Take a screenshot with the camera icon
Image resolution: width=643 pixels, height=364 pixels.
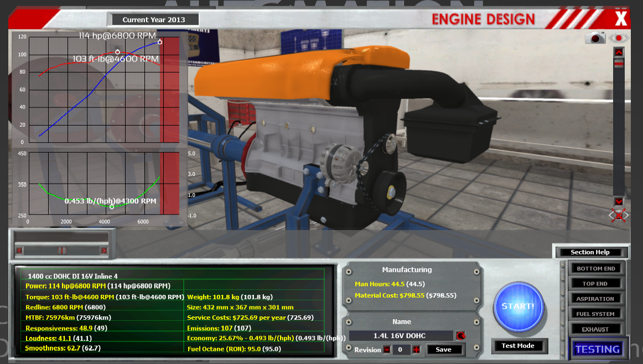click(595, 38)
